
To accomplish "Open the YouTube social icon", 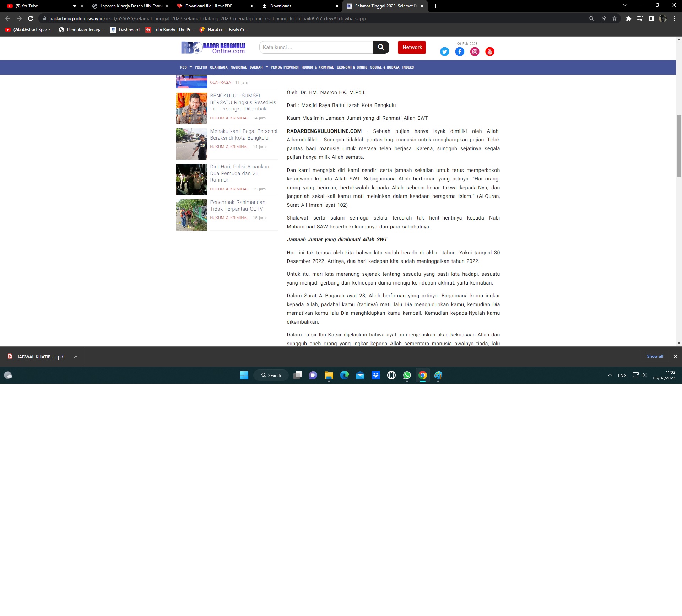I will tap(490, 52).
